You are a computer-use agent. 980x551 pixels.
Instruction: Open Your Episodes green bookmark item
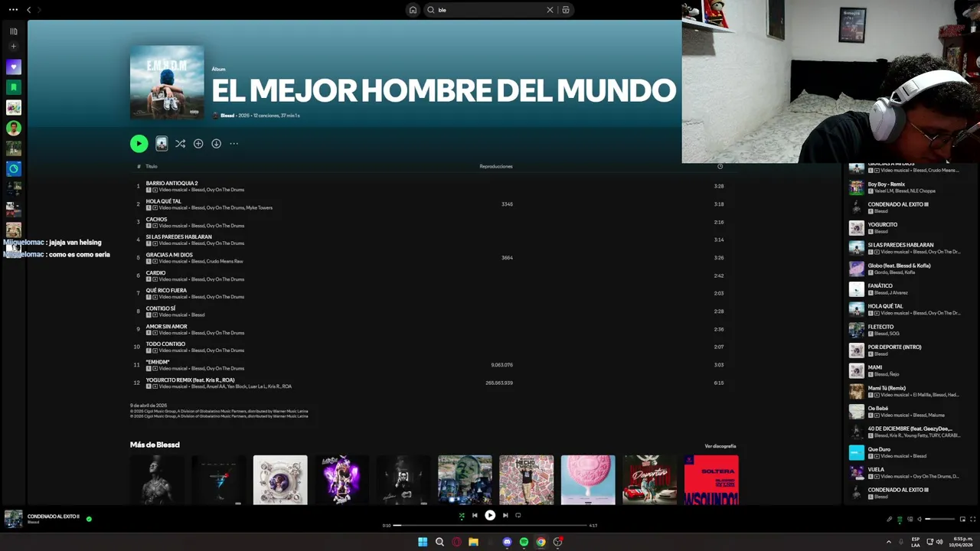(x=13, y=87)
